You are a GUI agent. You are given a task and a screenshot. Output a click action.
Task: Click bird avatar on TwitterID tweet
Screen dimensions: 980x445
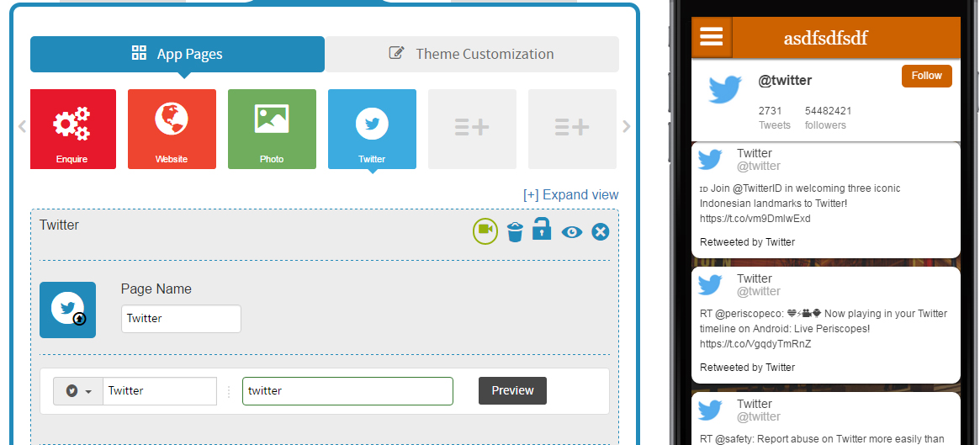(710, 159)
